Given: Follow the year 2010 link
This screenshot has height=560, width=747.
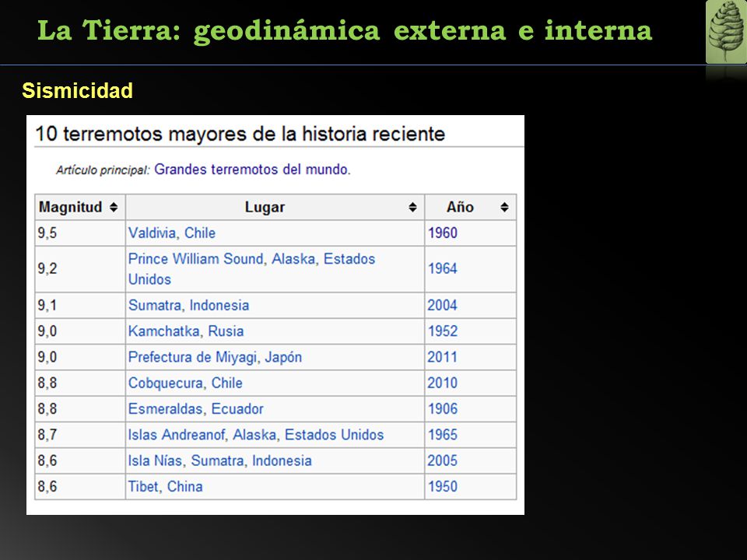Looking at the screenshot, I should (x=443, y=383).
